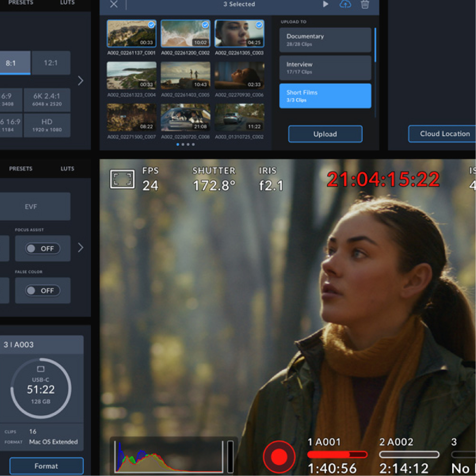Image resolution: width=476 pixels, height=476 pixels.
Task: Click the chevron next to Focus Assist
Action: pyautogui.click(x=80, y=248)
